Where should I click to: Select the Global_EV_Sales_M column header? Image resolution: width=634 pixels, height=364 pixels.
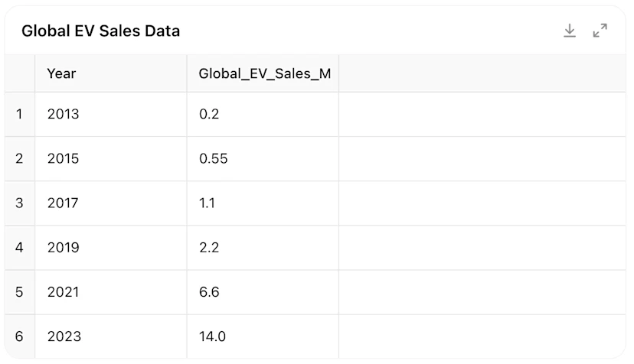(x=264, y=73)
